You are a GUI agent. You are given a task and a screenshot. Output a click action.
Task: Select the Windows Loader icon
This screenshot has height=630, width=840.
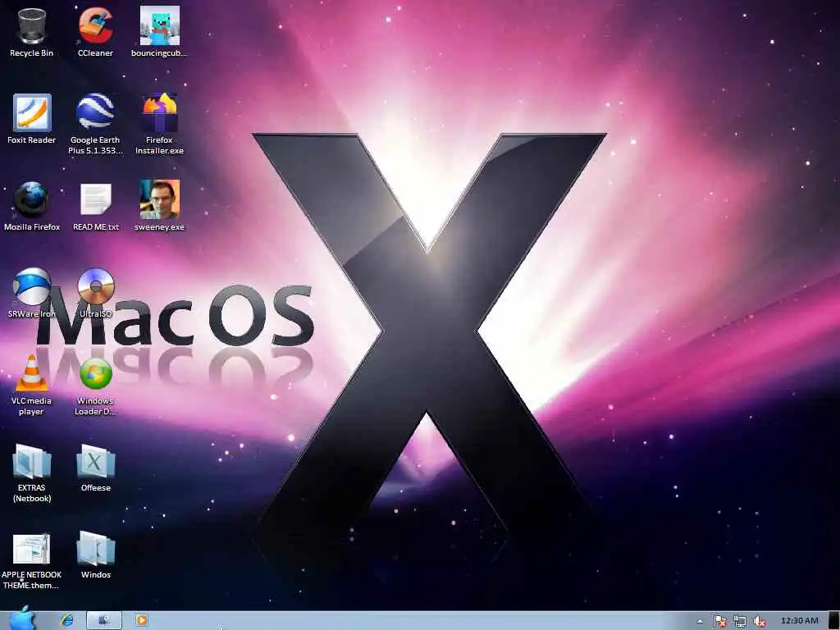[x=95, y=386]
